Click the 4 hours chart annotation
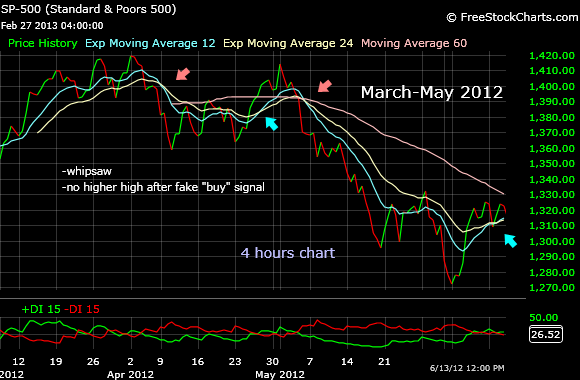Image resolution: width=580 pixels, height=380 pixels. 288,253
